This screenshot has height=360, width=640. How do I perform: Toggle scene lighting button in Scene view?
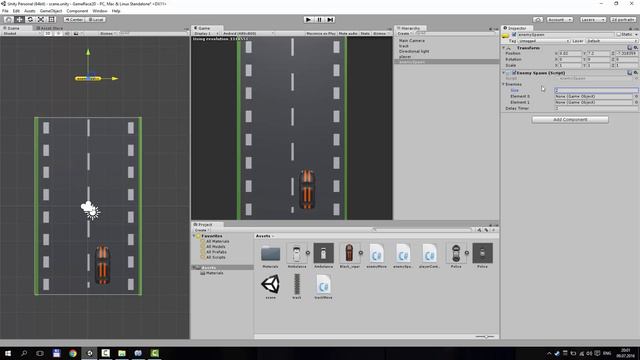tap(58, 33)
